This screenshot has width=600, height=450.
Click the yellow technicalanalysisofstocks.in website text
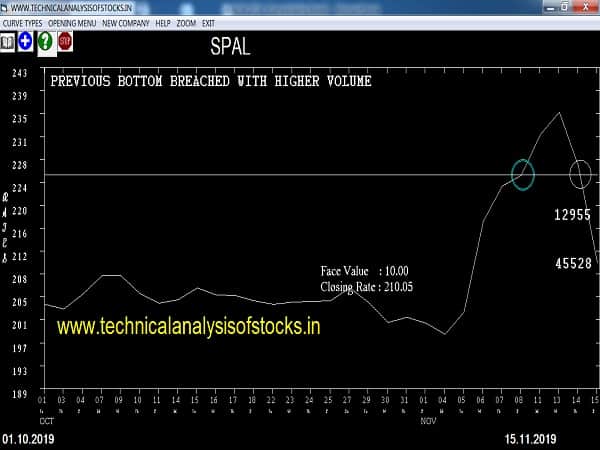click(189, 326)
